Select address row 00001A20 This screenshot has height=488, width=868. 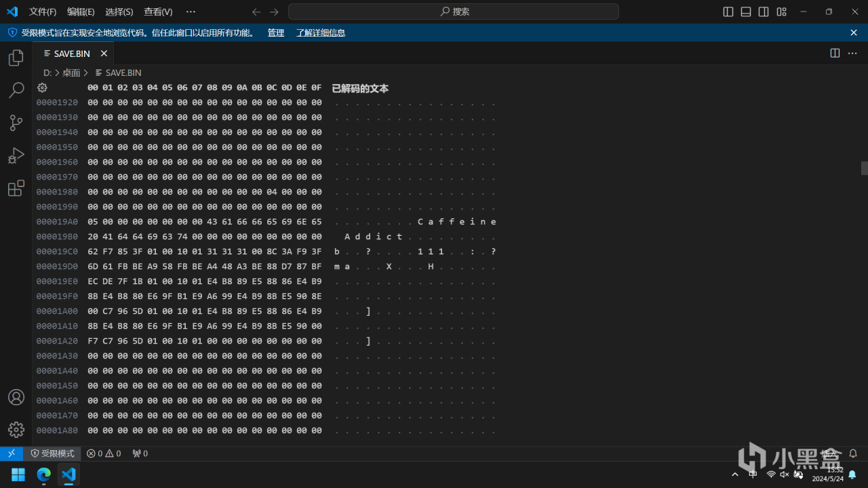pos(57,341)
